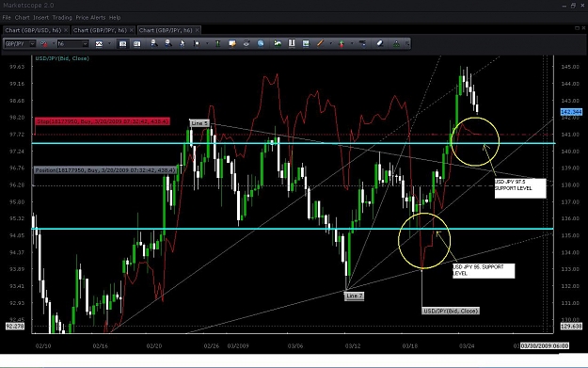This screenshot has width=588, height=368.
Task: Open the GBP/JPY symbol combo box
Action: click(x=20, y=44)
